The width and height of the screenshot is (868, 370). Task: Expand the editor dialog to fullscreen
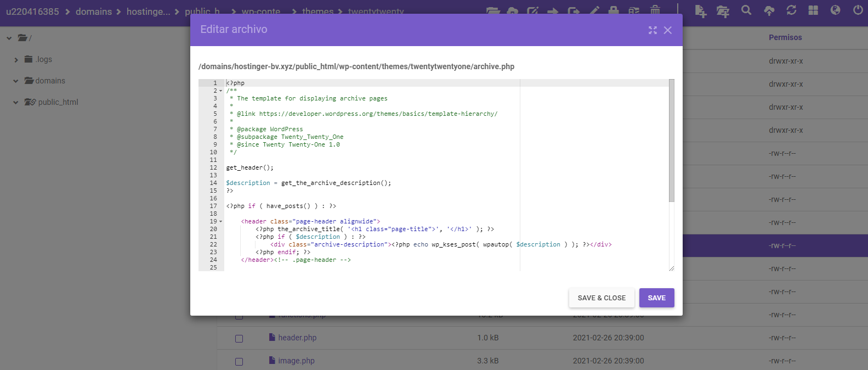[653, 30]
